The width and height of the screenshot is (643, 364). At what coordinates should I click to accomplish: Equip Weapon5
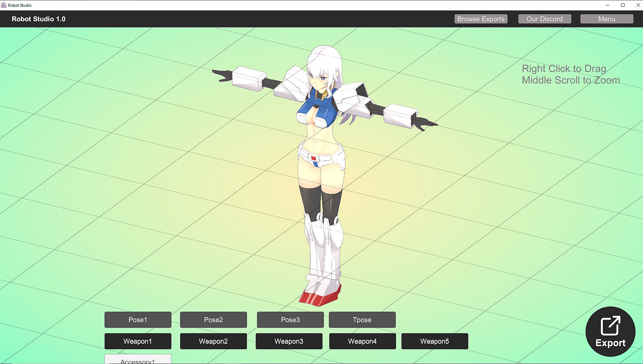(435, 341)
